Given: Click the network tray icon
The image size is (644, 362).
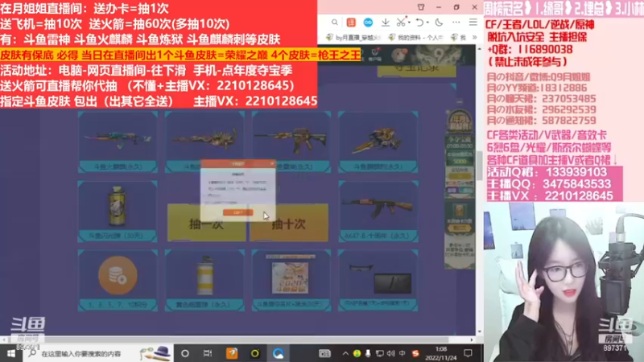Looking at the screenshot, I should click(379, 353).
